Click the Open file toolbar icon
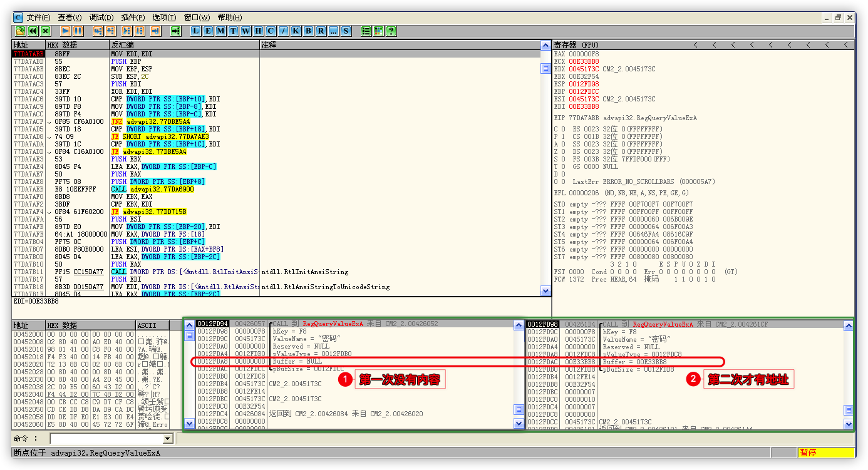Viewport: 868px width, 470px height. click(20, 31)
